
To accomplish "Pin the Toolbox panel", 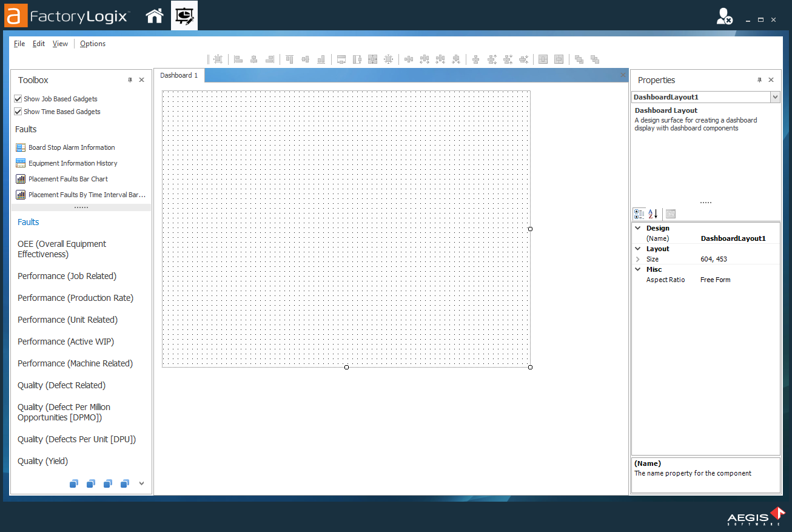I will coord(130,79).
